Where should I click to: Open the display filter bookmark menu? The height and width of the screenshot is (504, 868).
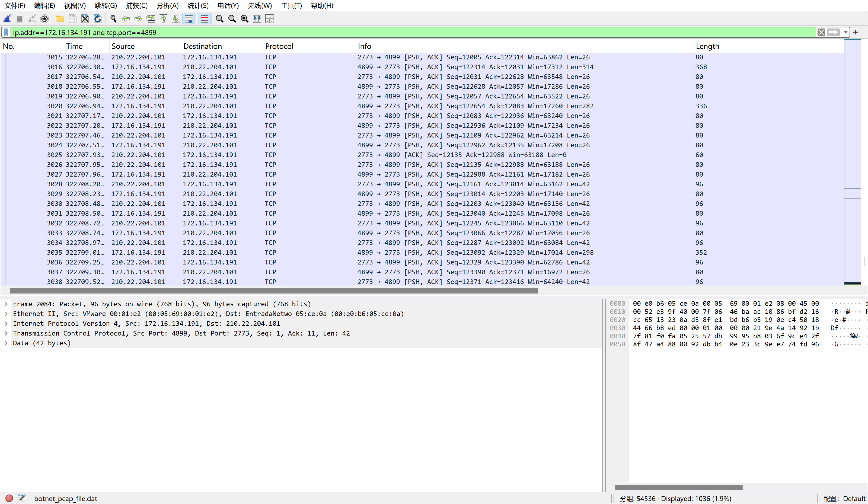[x=6, y=32]
